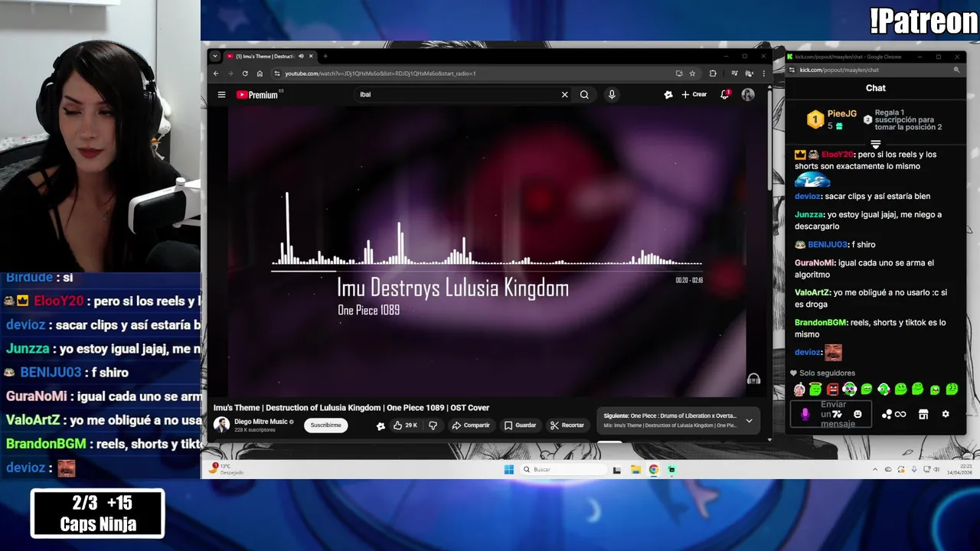Click the media control icon in Chrome toolbar
This screenshot has width=980, height=551.
734,73
